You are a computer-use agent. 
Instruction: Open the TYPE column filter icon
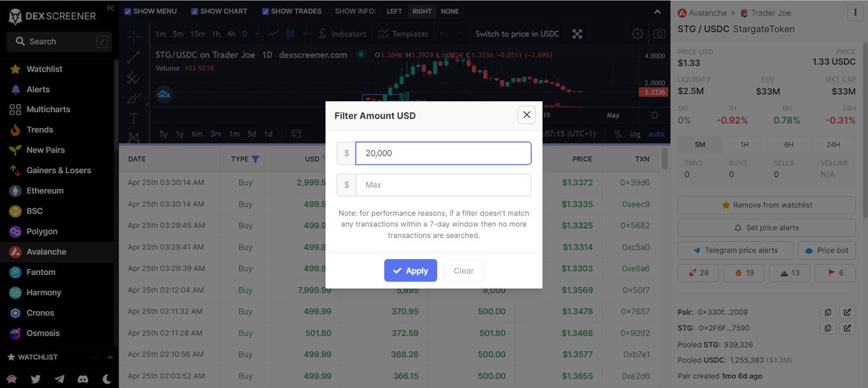click(255, 159)
